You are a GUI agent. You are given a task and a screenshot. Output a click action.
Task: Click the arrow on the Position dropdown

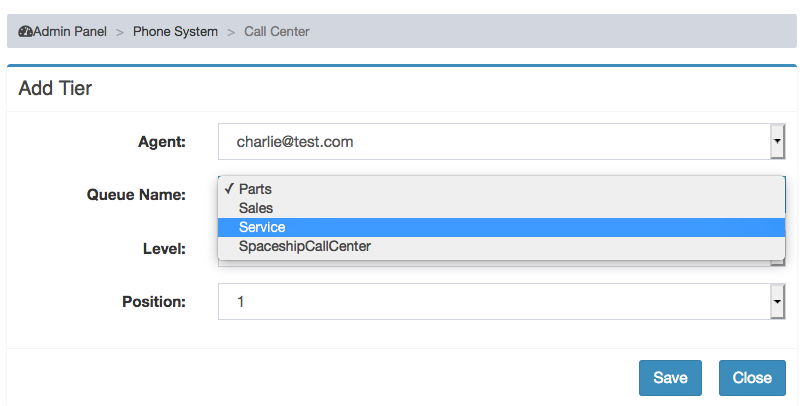click(777, 302)
